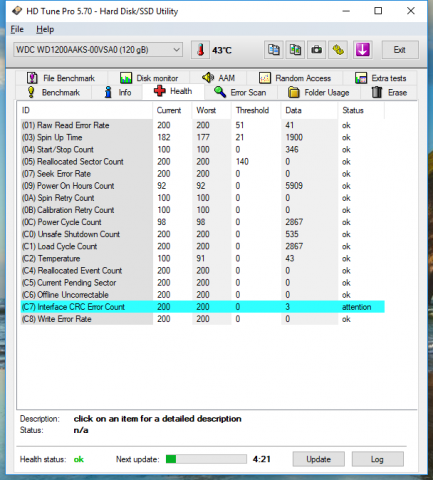Copy info to clipboard icon
433x480 pixels.
(x=274, y=50)
